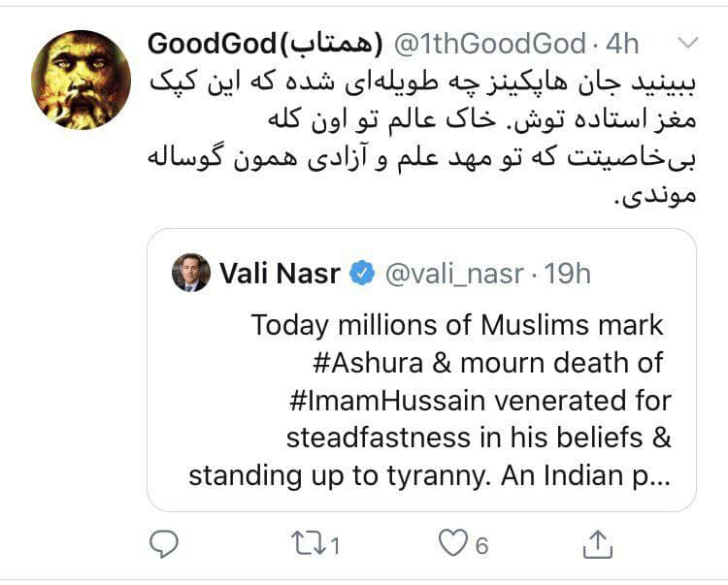Click the 19h quoted timestamp
728x585 pixels.
click(x=568, y=275)
